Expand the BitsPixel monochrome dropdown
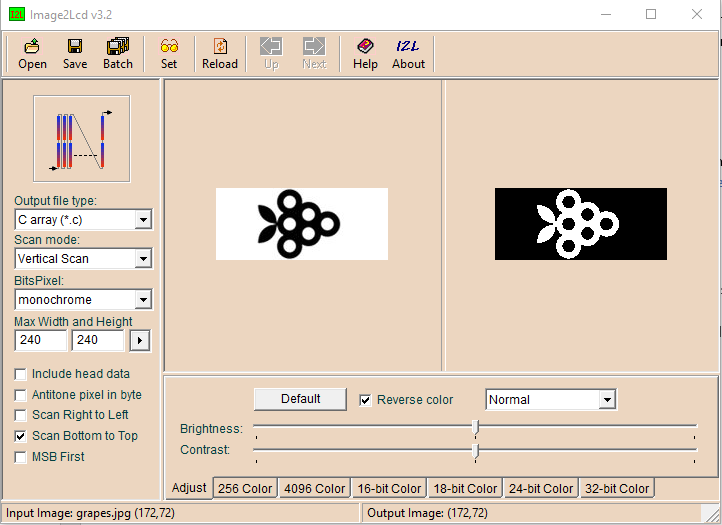 pyautogui.click(x=143, y=300)
